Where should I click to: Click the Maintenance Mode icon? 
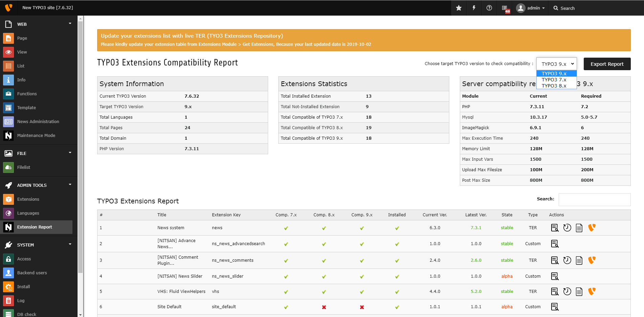(8, 136)
